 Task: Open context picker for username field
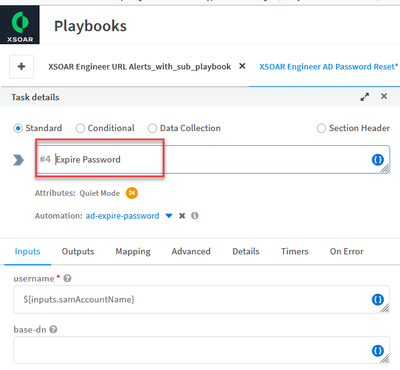[378, 300]
